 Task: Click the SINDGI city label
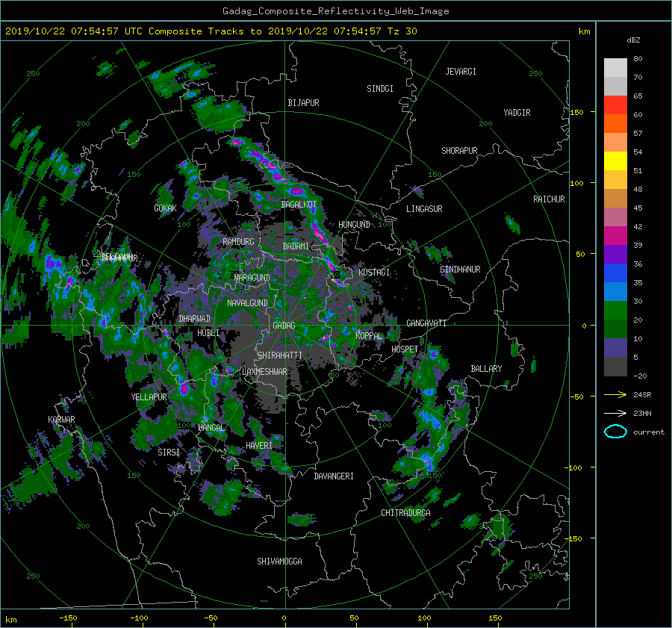point(380,89)
